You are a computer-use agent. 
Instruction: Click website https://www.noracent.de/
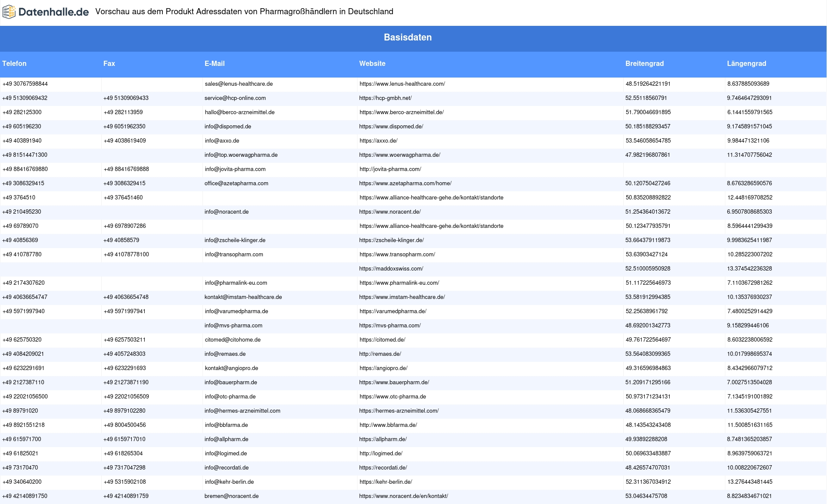390,212
